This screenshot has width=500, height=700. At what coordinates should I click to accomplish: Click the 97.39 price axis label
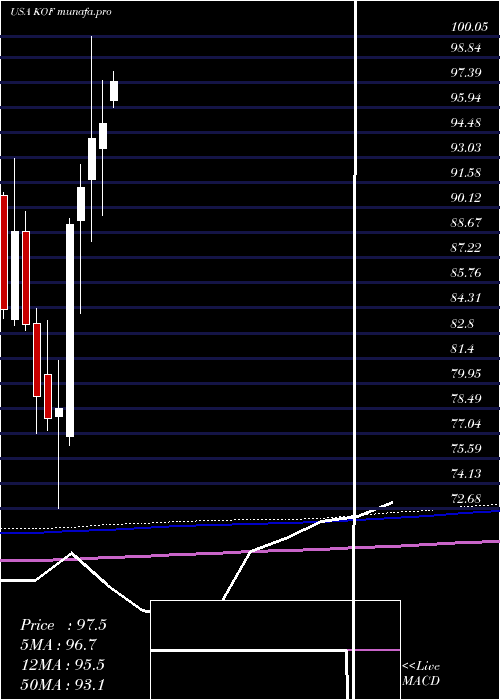point(467,73)
